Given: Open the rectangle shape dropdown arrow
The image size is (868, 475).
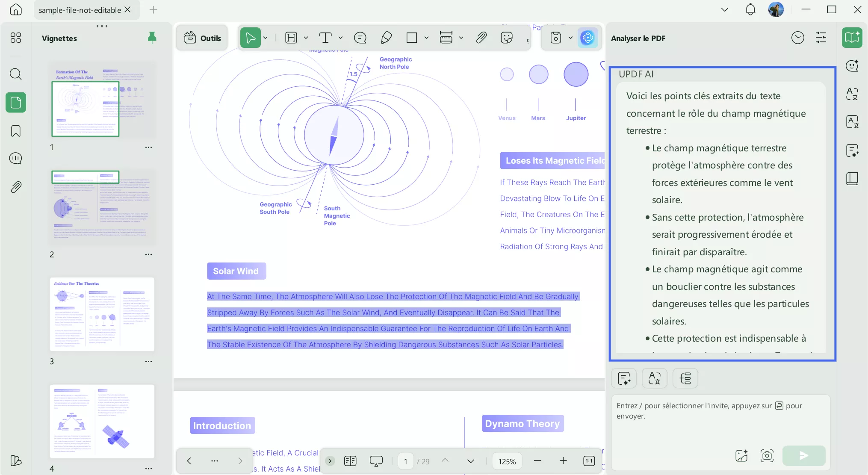Looking at the screenshot, I should (426, 38).
